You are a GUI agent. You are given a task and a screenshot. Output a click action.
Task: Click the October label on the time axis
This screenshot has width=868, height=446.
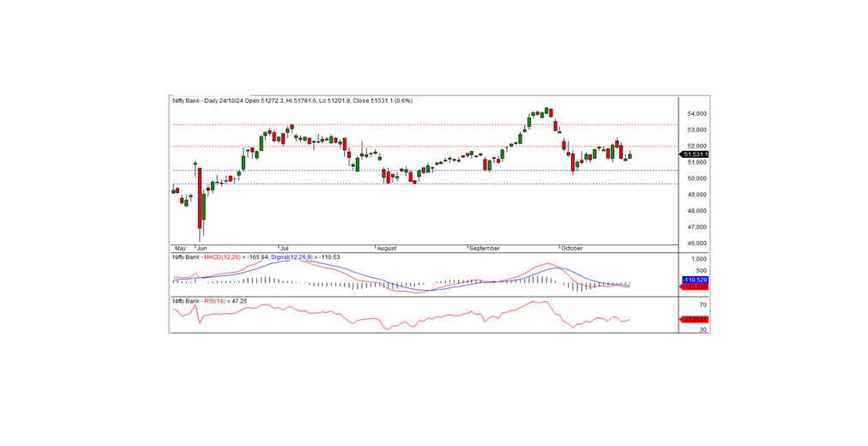coord(572,249)
